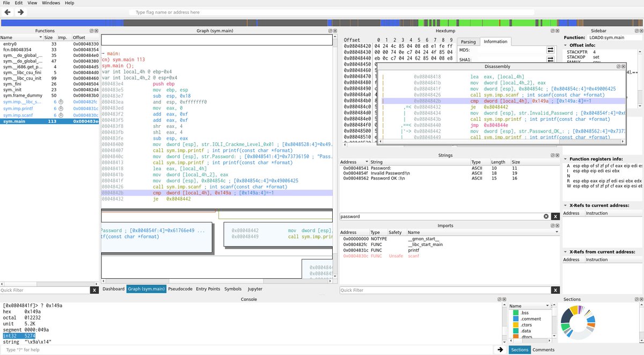
Task: Click the cmp instruction at 0x0804842b in graph
Action: point(217,192)
